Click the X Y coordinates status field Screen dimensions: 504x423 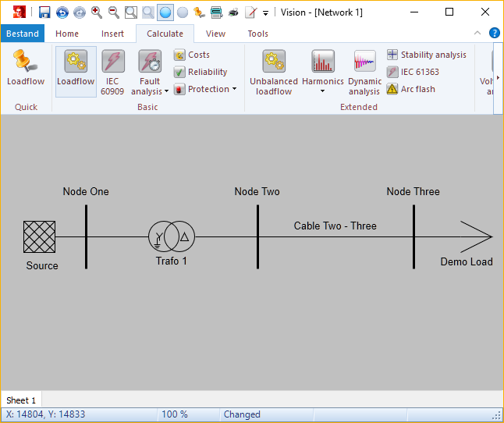tap(79, 414)
